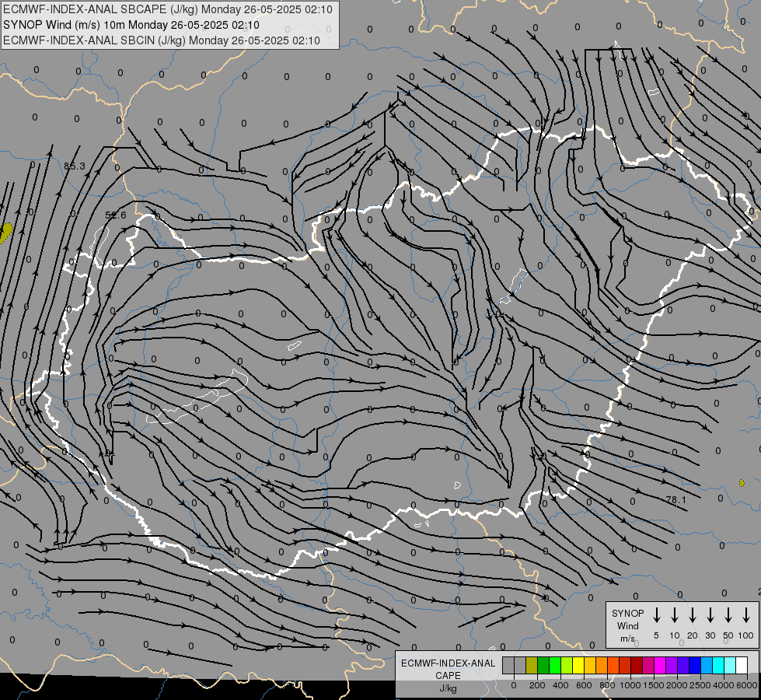
Task: Click the 10 m/s wind arrow in legend
Action: coord(675,615)
